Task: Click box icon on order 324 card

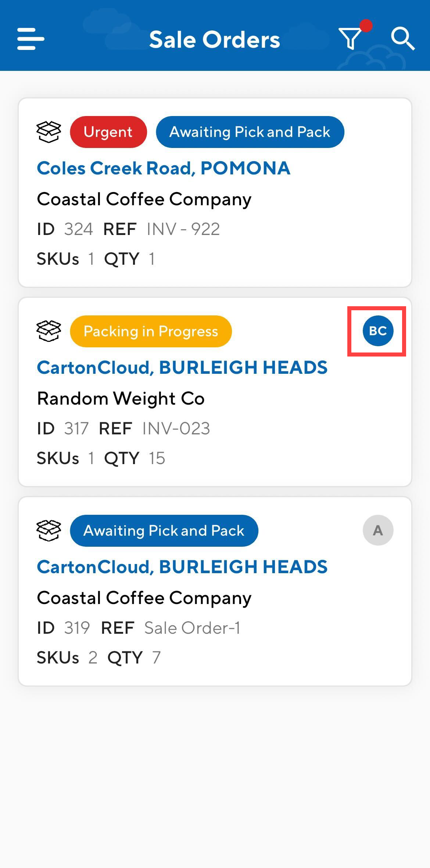Action: click(x=49, y=132)
